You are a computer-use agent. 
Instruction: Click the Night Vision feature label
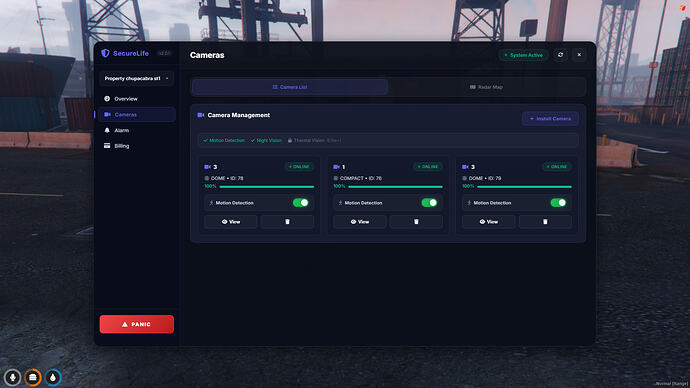[266, 140]
